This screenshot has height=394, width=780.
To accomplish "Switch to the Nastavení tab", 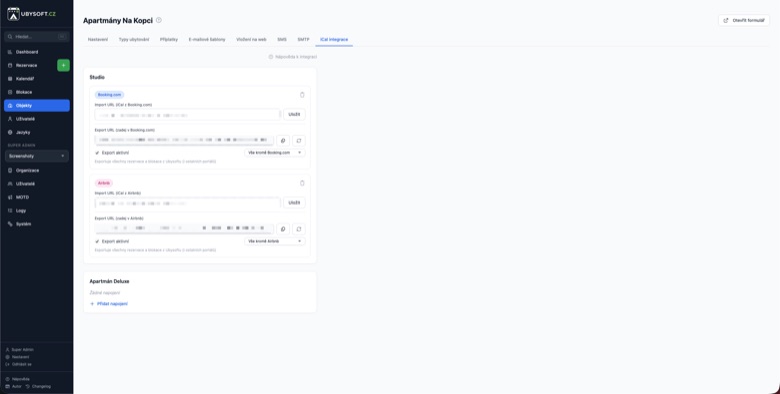I will [98, 39].
